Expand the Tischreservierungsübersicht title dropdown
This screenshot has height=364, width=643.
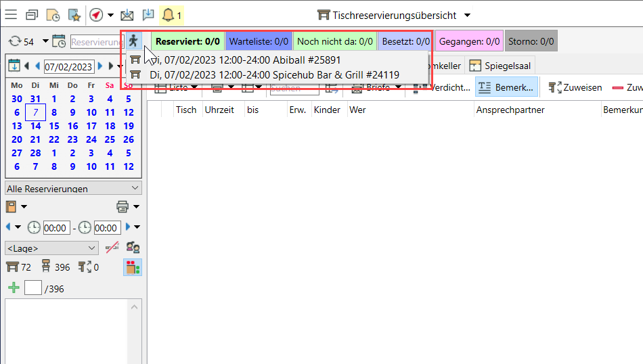[x=467, y=16]
